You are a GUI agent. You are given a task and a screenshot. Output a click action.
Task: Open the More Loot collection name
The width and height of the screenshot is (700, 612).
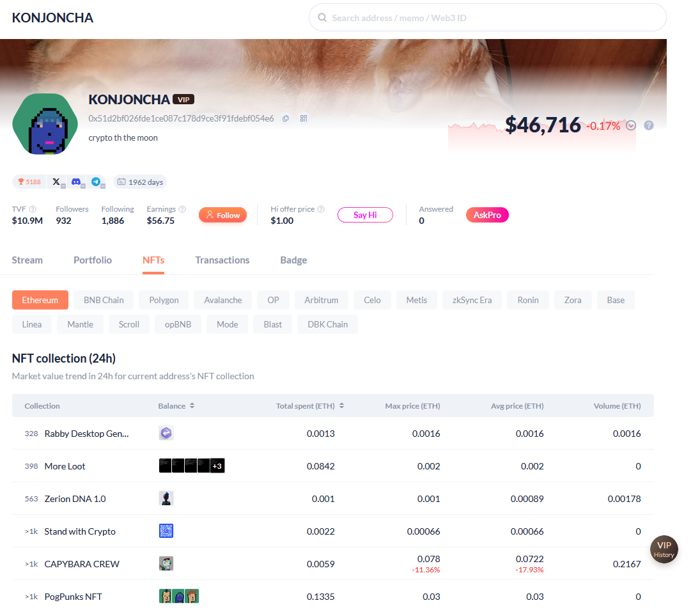(x=65, y=466)
